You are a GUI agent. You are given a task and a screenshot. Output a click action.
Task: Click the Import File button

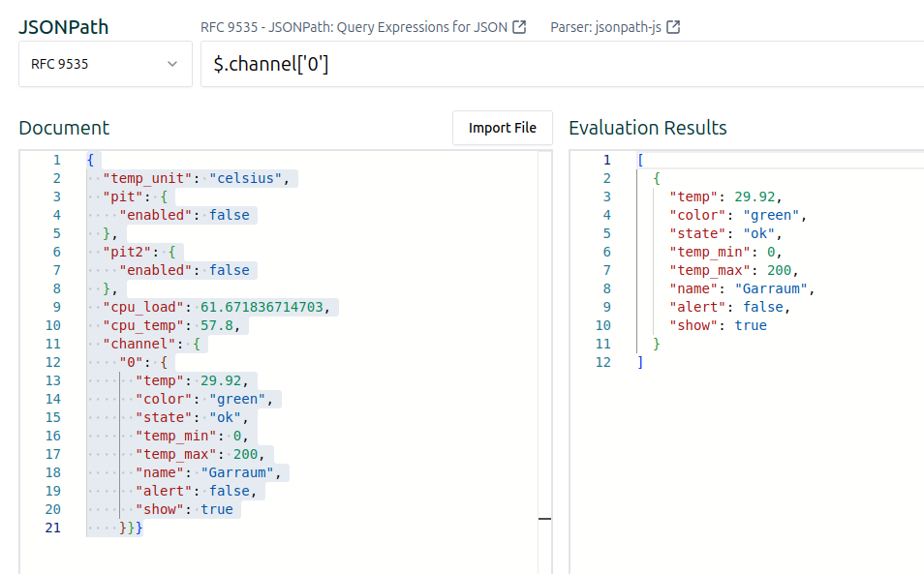[x=503, y=128]
